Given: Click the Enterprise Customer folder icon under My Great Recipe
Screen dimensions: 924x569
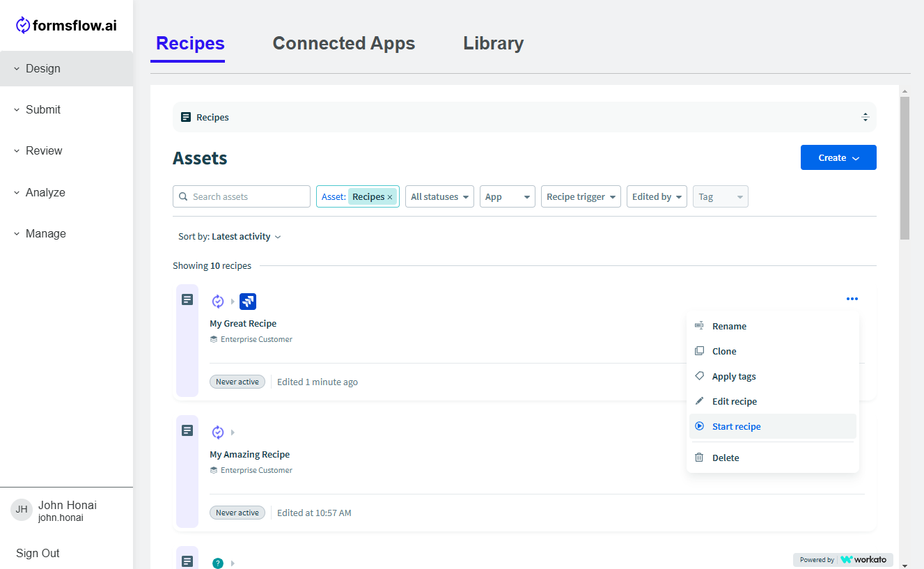Looking at the screenshot, I should click(x=214, y=339).
